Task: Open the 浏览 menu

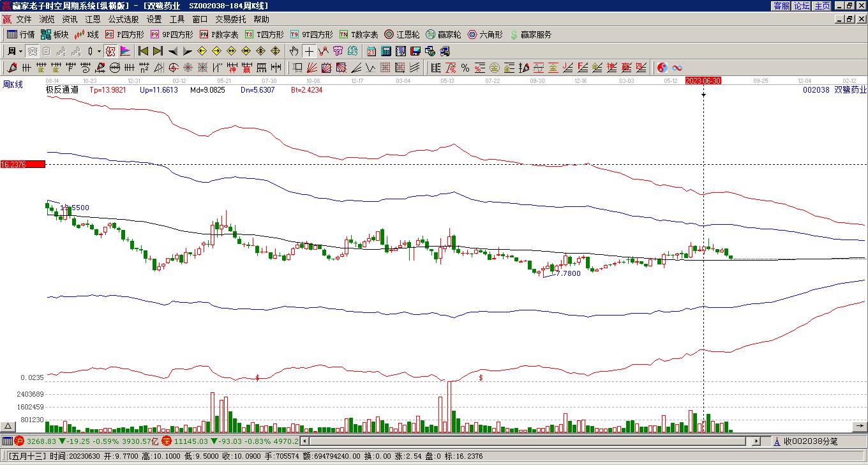Action: point(47,20)
